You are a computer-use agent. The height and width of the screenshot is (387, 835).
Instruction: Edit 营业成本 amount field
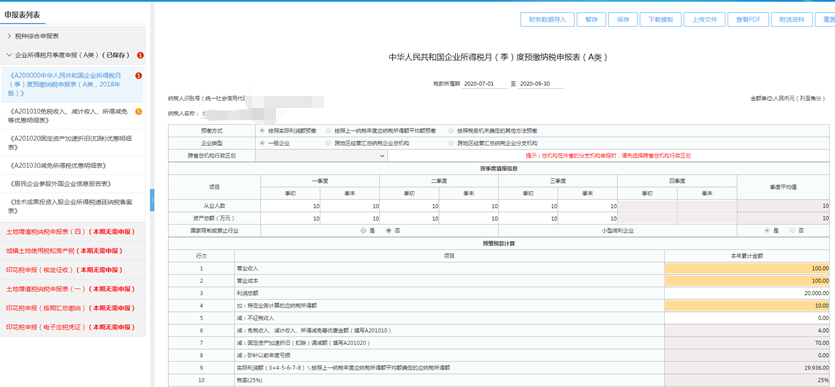click(747, 281)
